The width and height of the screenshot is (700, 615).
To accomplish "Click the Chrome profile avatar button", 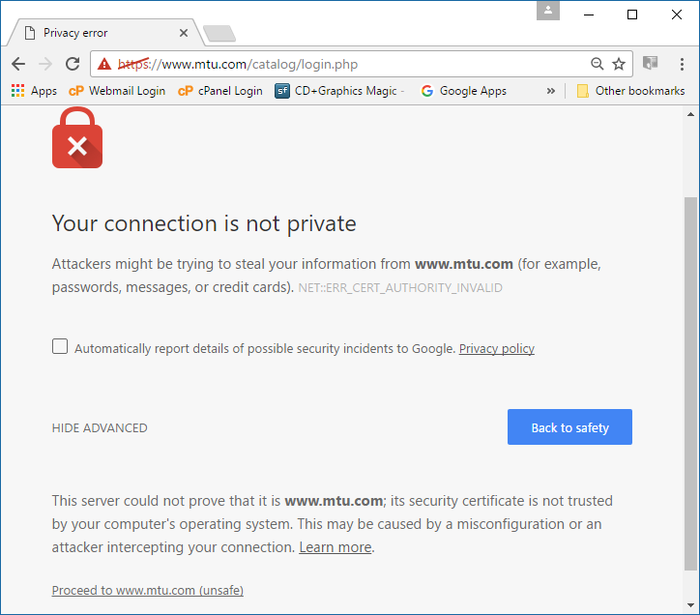I will [x=549, y=12].
